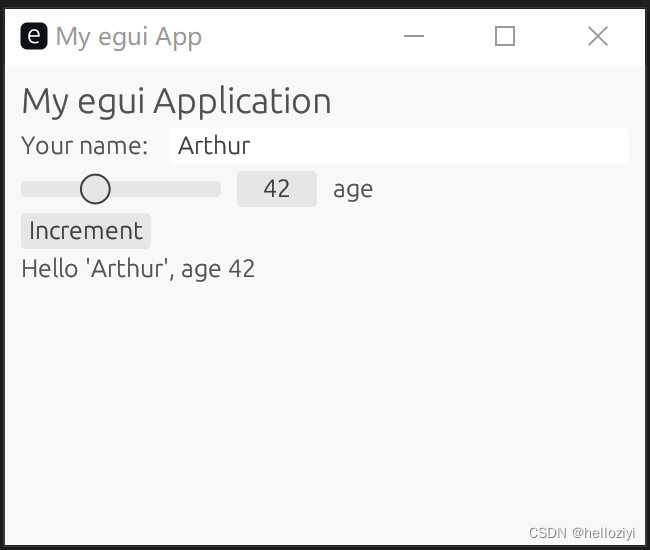The height and width of the screenshot is (550, 650).
Task: Click slider track right of the handle
Action: pos(166,189)
